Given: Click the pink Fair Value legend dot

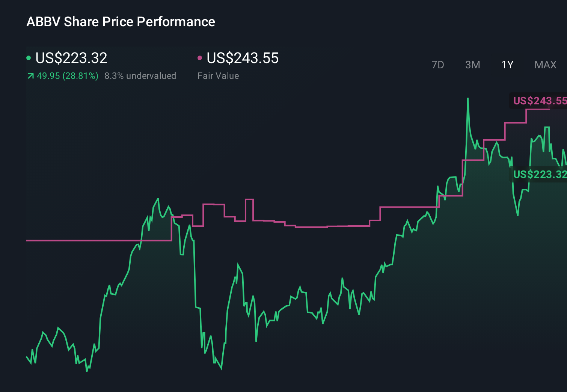Looking at the screenshot, I should coord(200,57).
